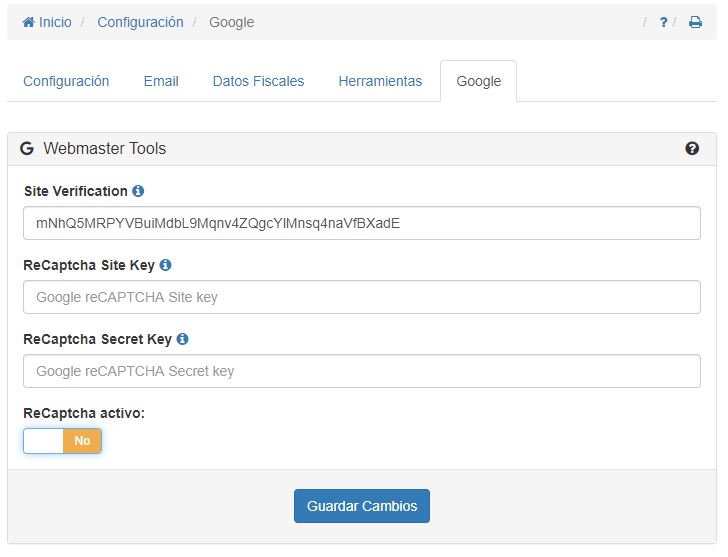This screenshot has height=557, width=728.
Task: Open Webmaster Tools panel help circle icon
Action: pyautogui.click(x=692, y=149)
